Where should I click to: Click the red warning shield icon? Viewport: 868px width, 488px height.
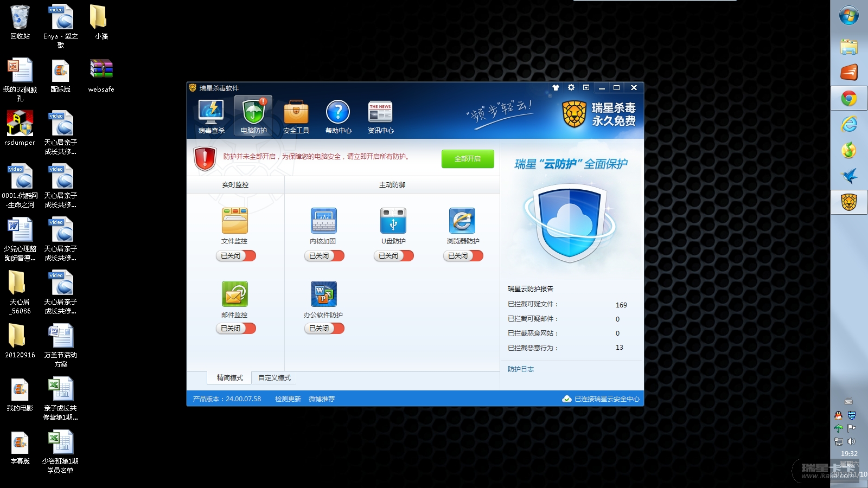[x=205, y=158]
